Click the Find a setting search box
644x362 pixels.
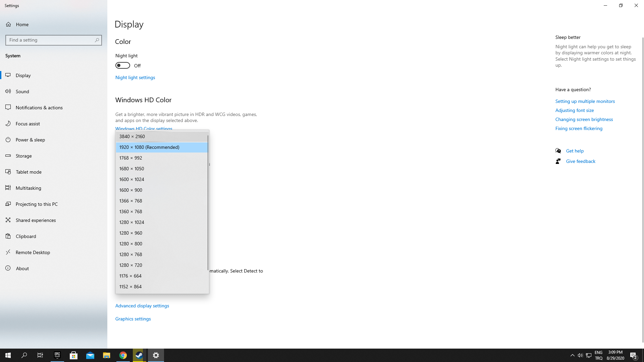point(50,40)
